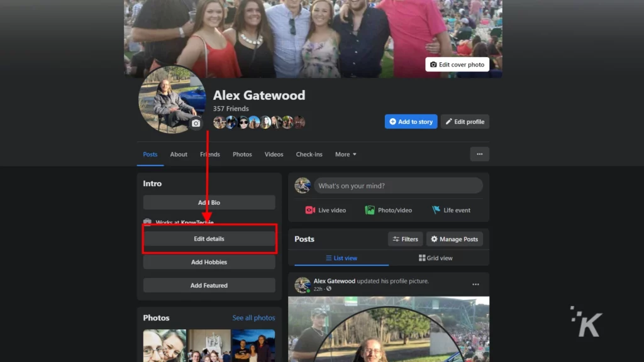This screenshot has width=644, height=362.
Task: Click the avatar on the profile picture post
Action: coord(303,285)
